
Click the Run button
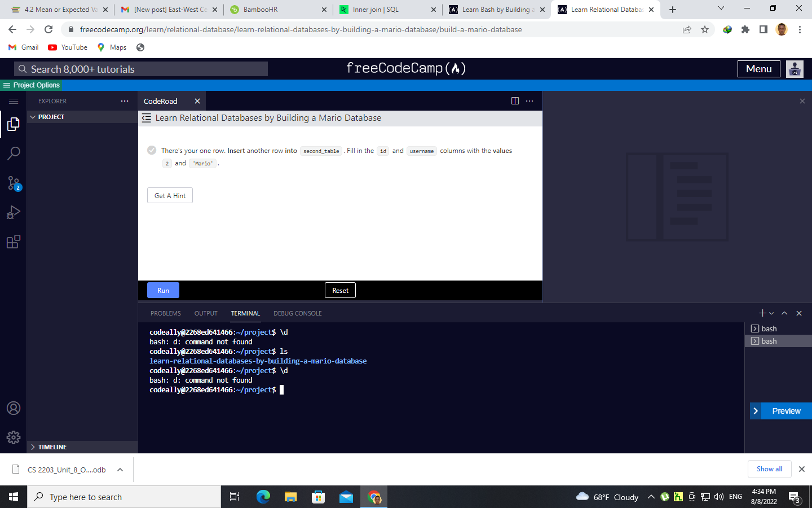pyautogui.click(x=162, y=290)
